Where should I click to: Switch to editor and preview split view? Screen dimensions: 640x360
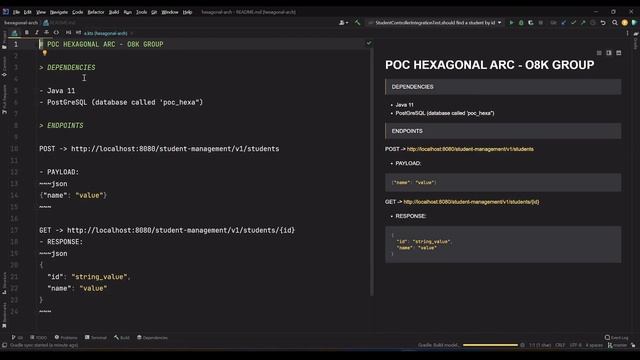pos(609,53)
